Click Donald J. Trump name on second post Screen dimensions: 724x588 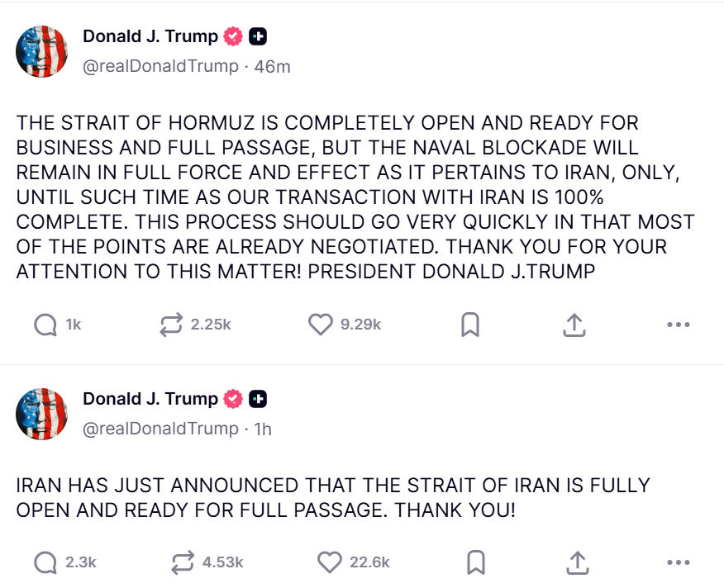pos(150,399)
